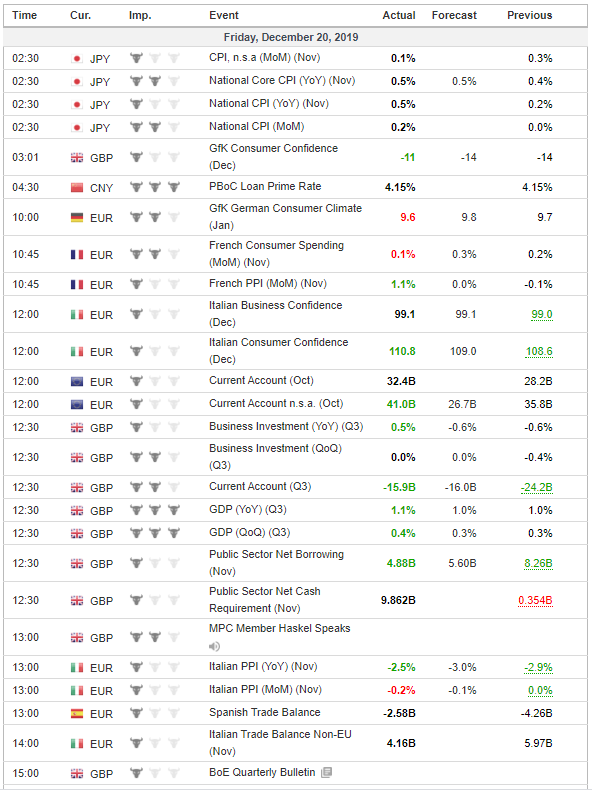Open the GDP (QoQ) (Q3) event
The width and height of the screenshot is (592, 790).
pyautogui.click(x=249, y=533)
